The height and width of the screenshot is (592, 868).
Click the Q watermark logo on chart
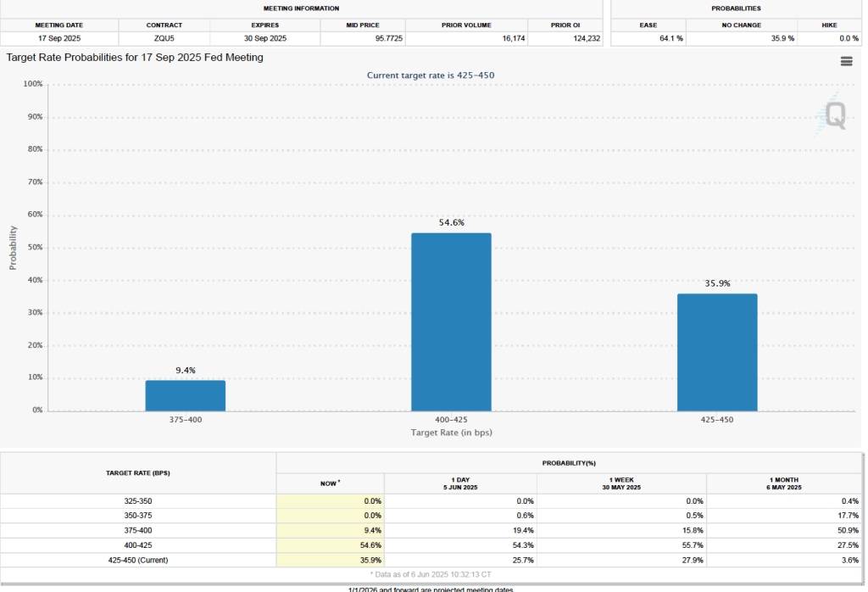coord(834,116)
